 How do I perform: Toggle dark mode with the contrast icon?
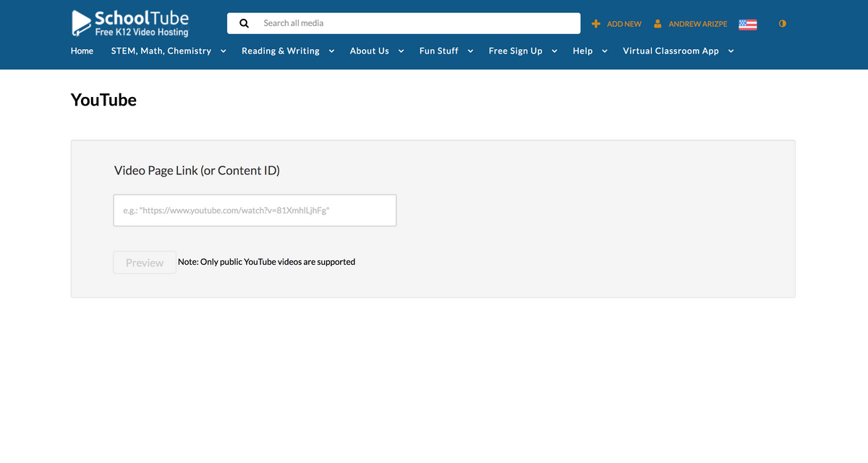[x=782, y=23]
